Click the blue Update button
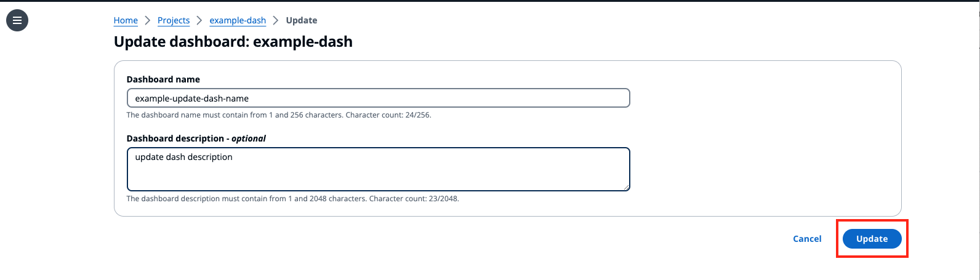Viewport: 980px width, 280px height. 872,239
